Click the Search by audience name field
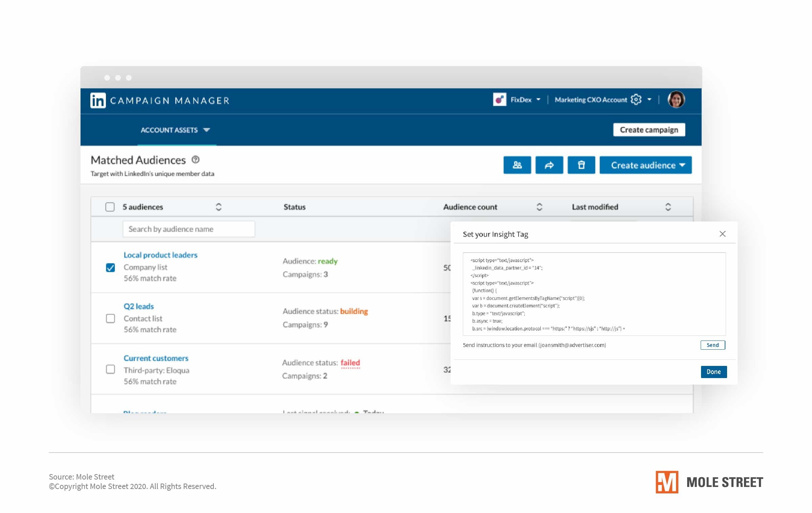Screen dimensions: 812x513 tap(189, 229)
